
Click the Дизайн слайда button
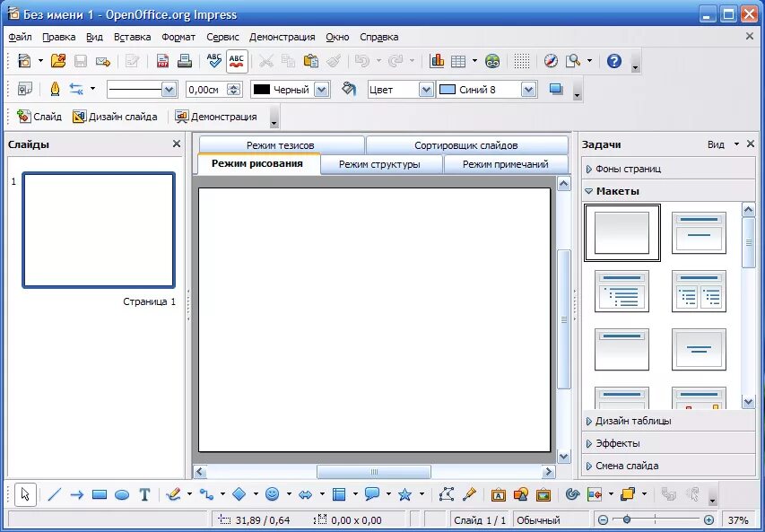[115, 117]
